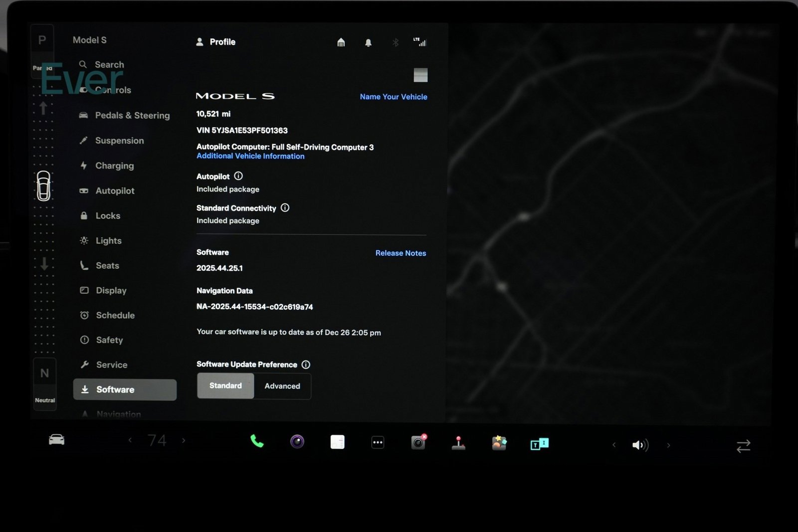Open the phone app icon

[x=257, y=441]
